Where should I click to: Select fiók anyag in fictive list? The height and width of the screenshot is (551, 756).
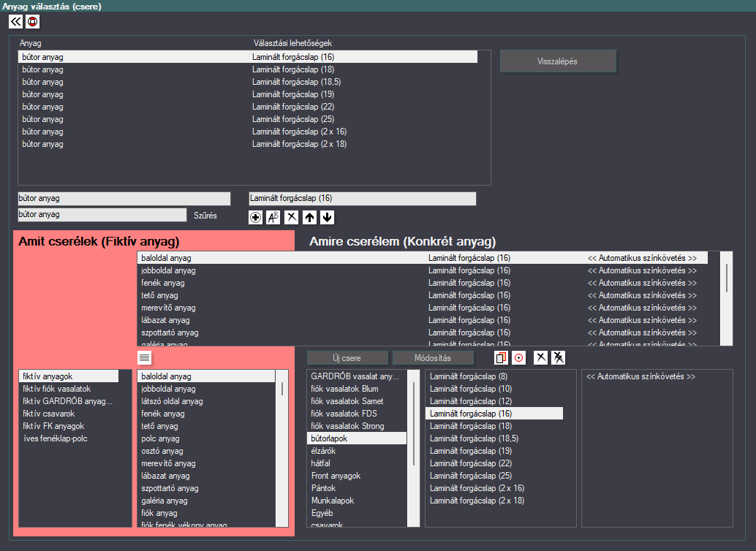point(206,514)
